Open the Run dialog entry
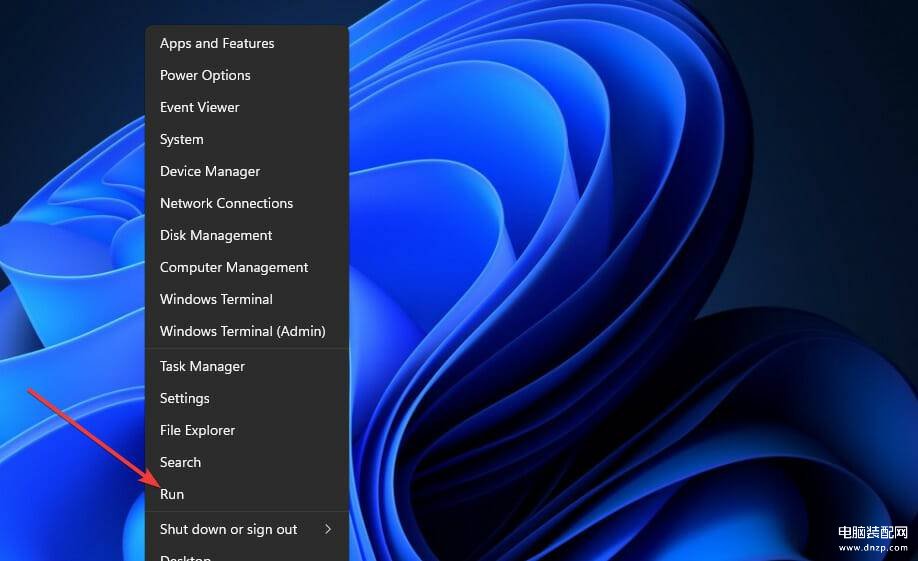The height and width of the screenshot is (561, 918). [x=246, y=494]
